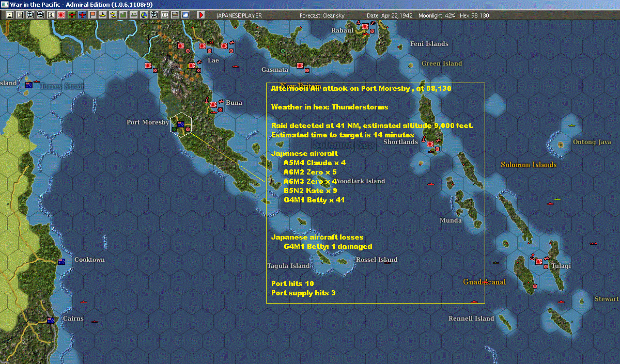620x364 pixels.
Task: Click the horizontal striped bars toolbar icon
Action: (175, 15)
